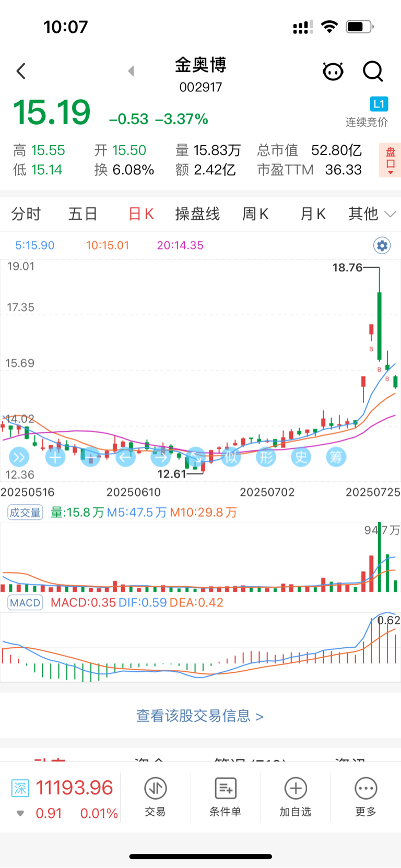Viewport: 401px width, 868px height.
Task: Tap the DEA:0.42 value
Action: point(196,603)
